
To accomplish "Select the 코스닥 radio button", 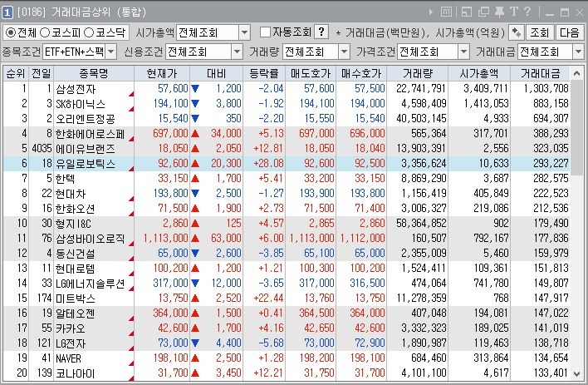I will [89, 33].
